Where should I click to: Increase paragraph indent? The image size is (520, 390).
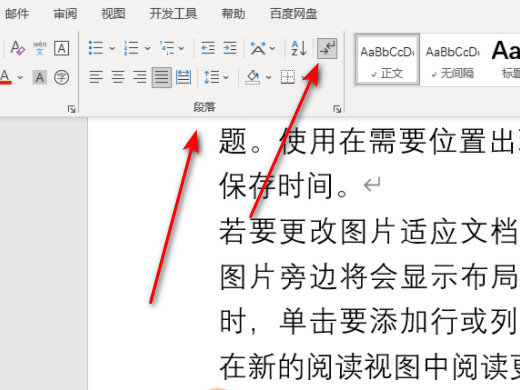[230, 48]
